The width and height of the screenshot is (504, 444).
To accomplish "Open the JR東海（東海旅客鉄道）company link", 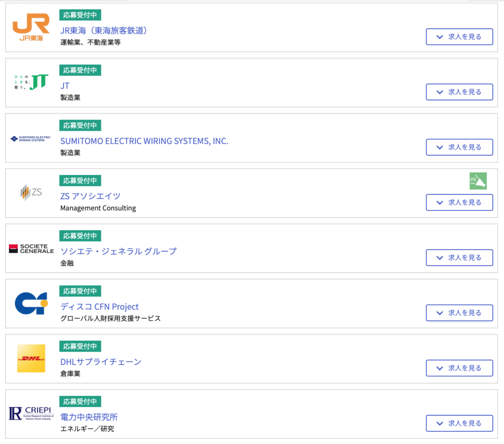I will (x=103, y=30).
